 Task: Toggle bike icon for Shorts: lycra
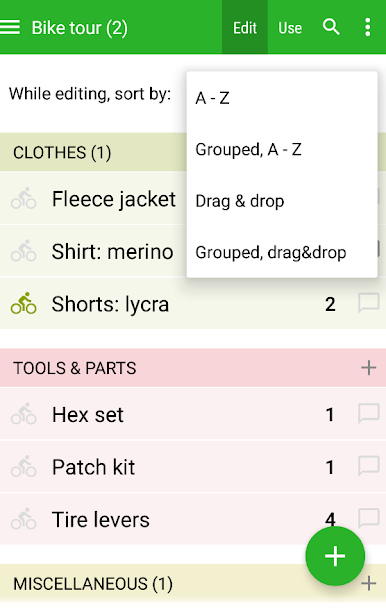tap(24, 303)
